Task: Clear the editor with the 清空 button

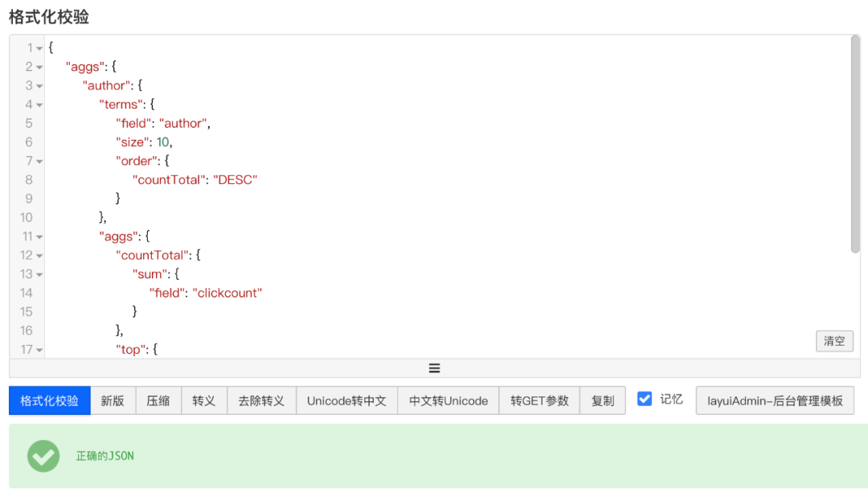Action: pyautogui.click(x=834, y=341)
